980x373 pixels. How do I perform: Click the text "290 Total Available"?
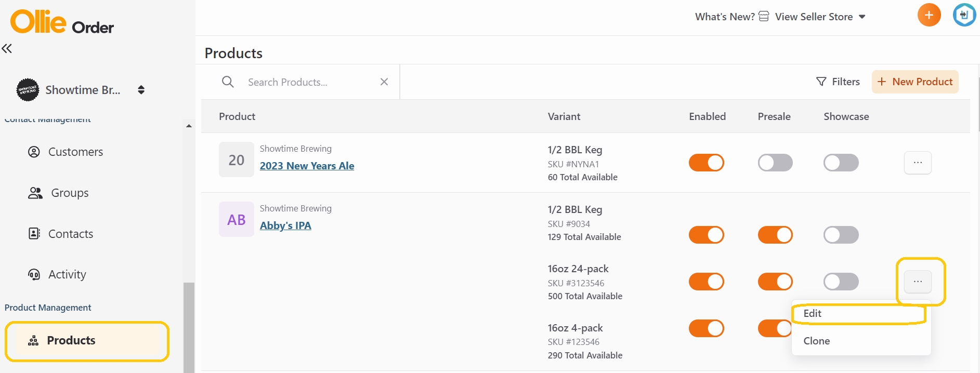click(x=585, y=355)
